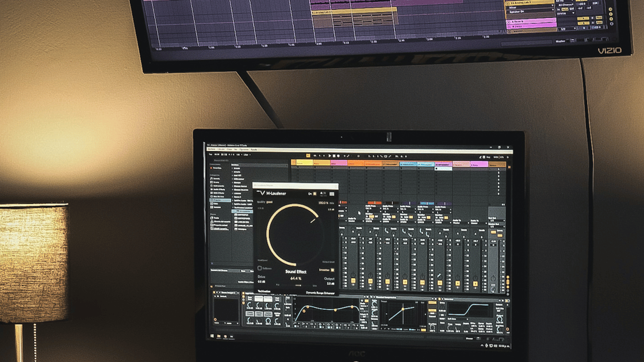Arm the transport Record button
The width and height of the screenshot is (644, 362).
pos(339,156)
